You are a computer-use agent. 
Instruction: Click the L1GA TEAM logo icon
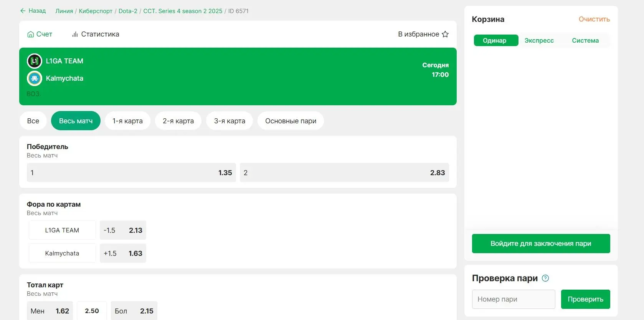click(x=35, y=61)
